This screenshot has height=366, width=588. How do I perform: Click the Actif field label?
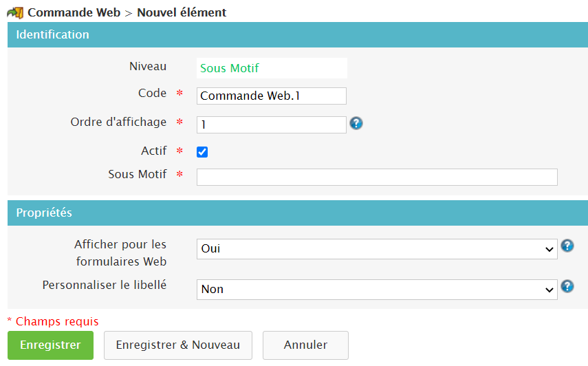(x=153, y=151)
